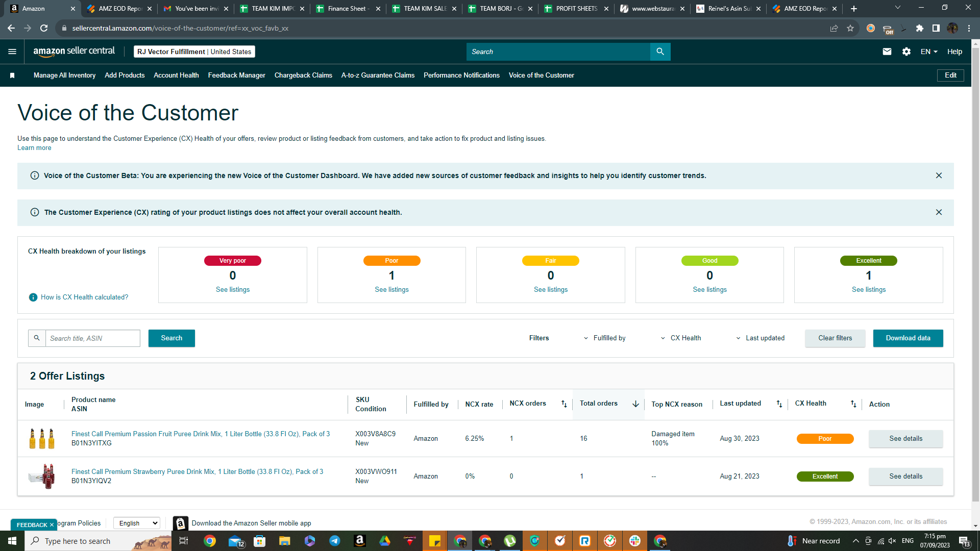Open Feedback Manager menu item

click(236, 76)
